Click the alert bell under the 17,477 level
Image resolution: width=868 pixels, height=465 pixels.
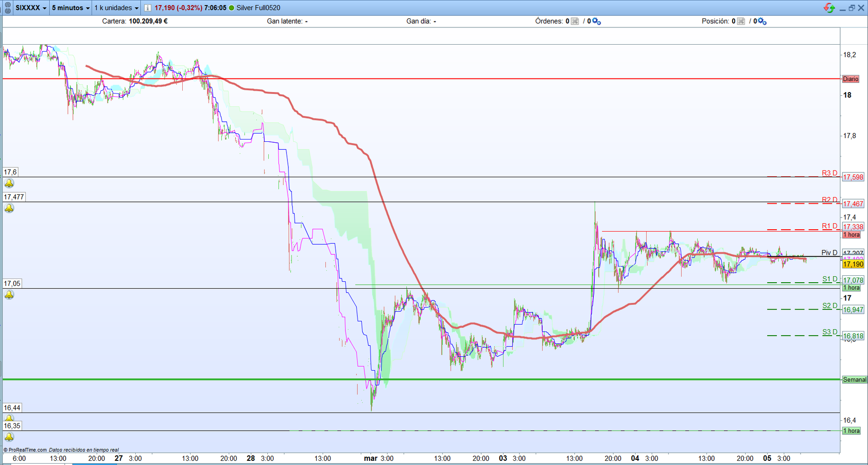[x=9, y=208]
